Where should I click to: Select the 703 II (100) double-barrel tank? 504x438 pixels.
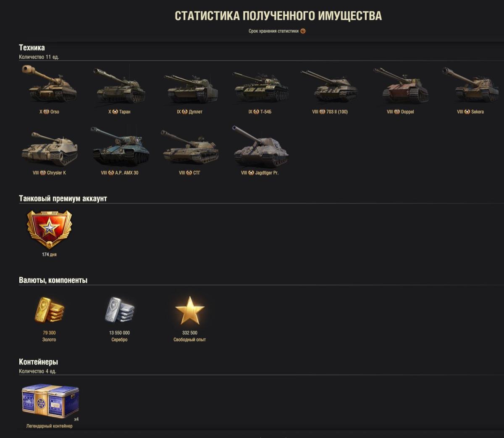(x=330, y=86)
